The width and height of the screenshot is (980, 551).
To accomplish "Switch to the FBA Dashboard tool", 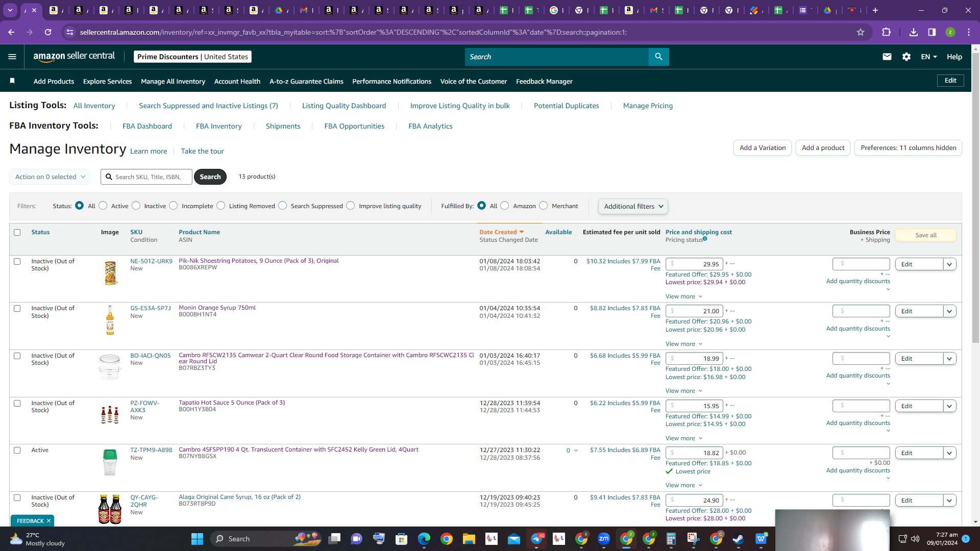I will [x=147, y=126].
